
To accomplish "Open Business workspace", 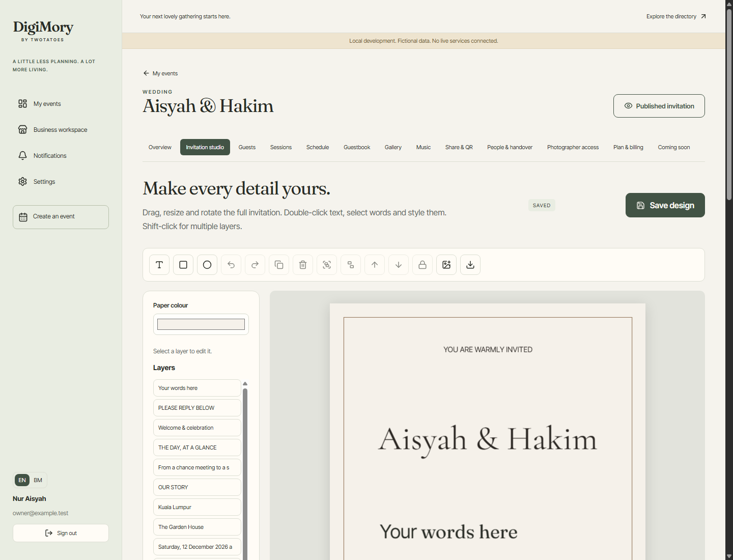I will click(x=61, y=130).
